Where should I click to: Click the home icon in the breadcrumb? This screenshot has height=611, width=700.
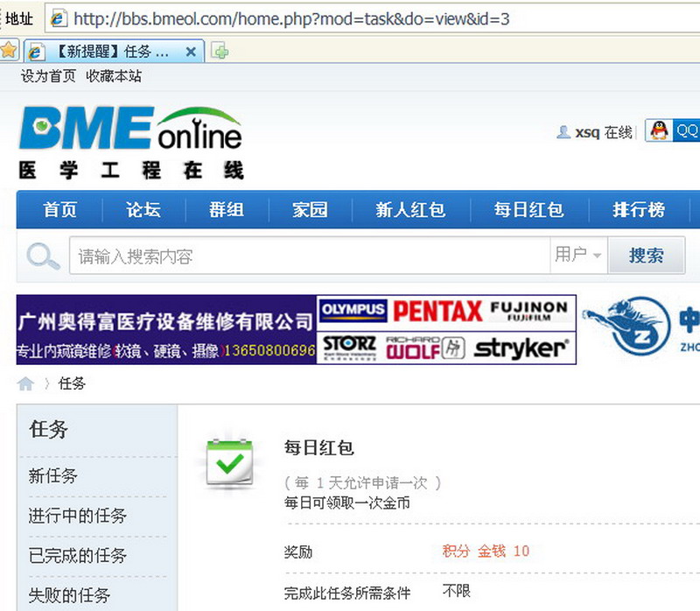[x=25, y=383]
